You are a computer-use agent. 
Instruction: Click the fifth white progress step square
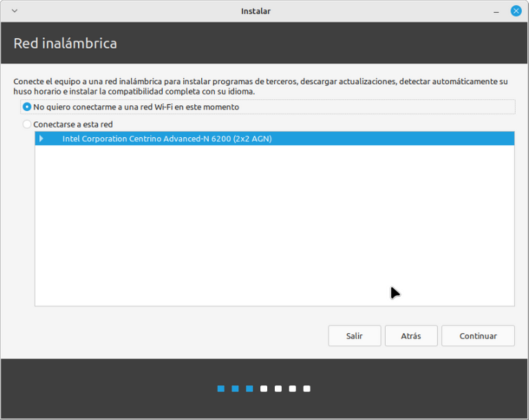tap(278, 388)
